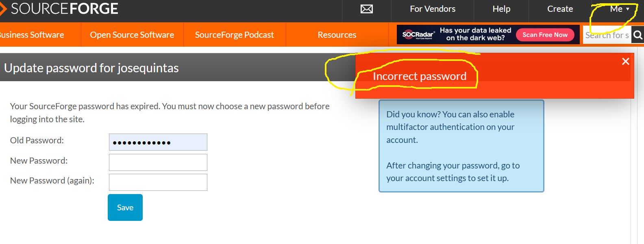Viewport: 644px width, 244px height.
Task: Click the SOCRadar ad logo
Action: point(418,35)
